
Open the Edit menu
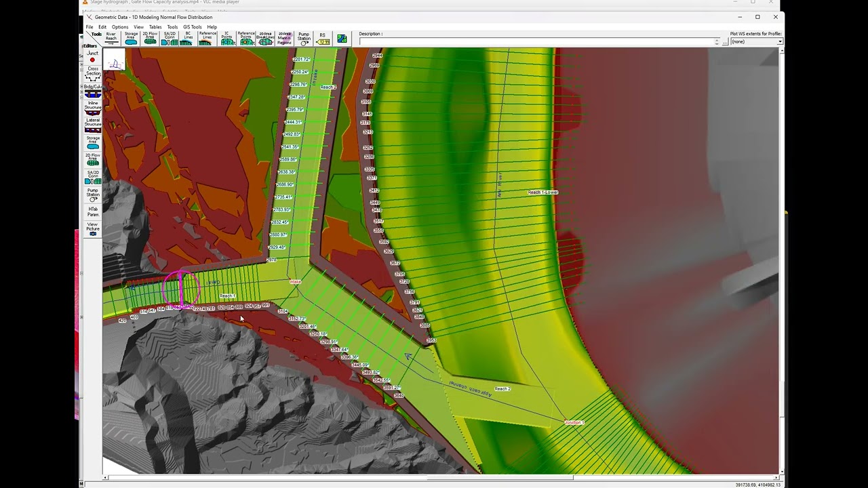(102, 27)
